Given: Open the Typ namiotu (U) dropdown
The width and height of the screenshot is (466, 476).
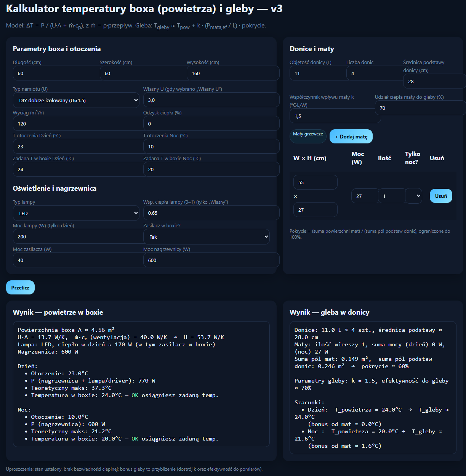Looking at the screenshot, I should (76, 100).
